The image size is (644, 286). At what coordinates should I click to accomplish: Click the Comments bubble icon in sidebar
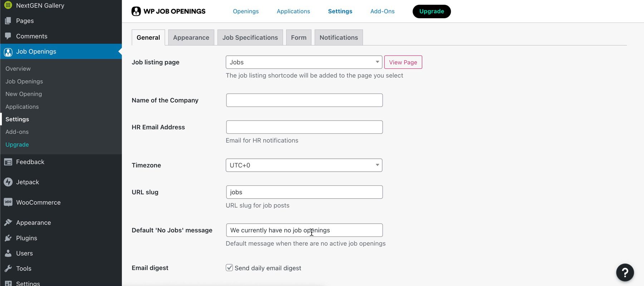pos(8,36)
